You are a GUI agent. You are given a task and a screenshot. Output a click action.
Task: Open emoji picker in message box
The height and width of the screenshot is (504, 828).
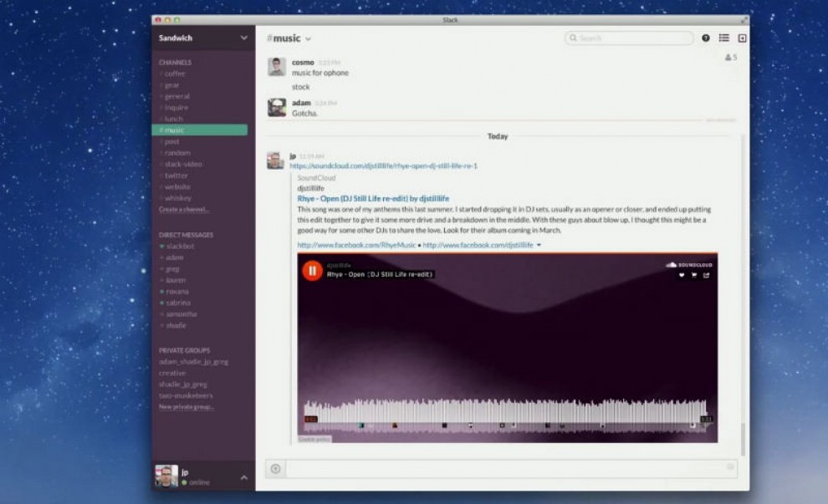coord(730,466)
